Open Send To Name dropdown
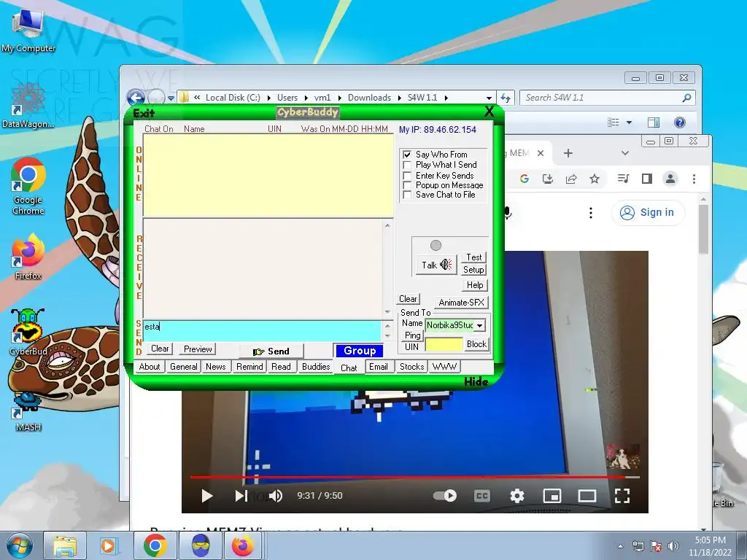Image resolution: width=747 pixels, height=560 pixels. point(480,325)
